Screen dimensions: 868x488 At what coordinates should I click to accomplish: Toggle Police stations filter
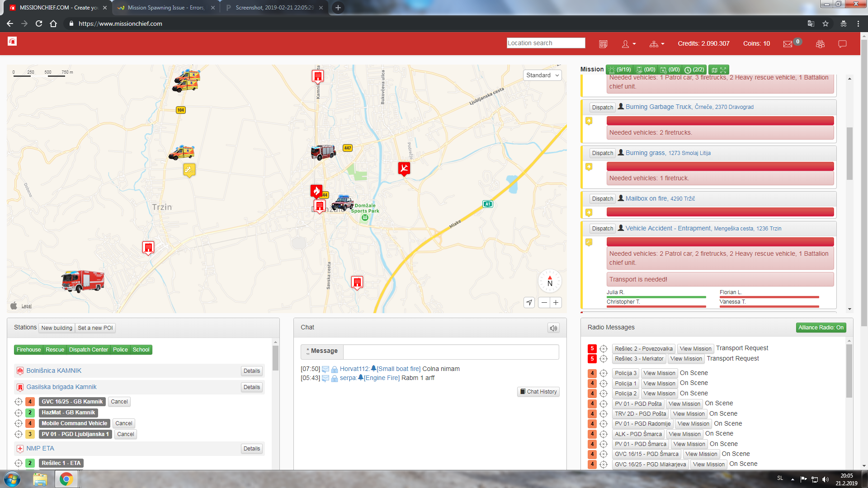click(x=120, y=350)
